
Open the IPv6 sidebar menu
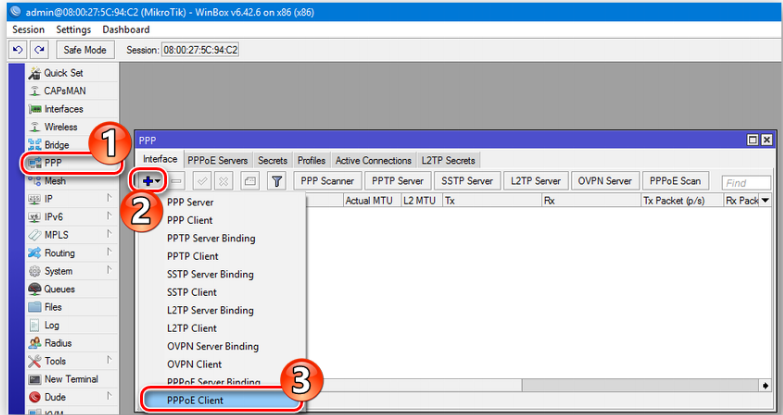72,217
